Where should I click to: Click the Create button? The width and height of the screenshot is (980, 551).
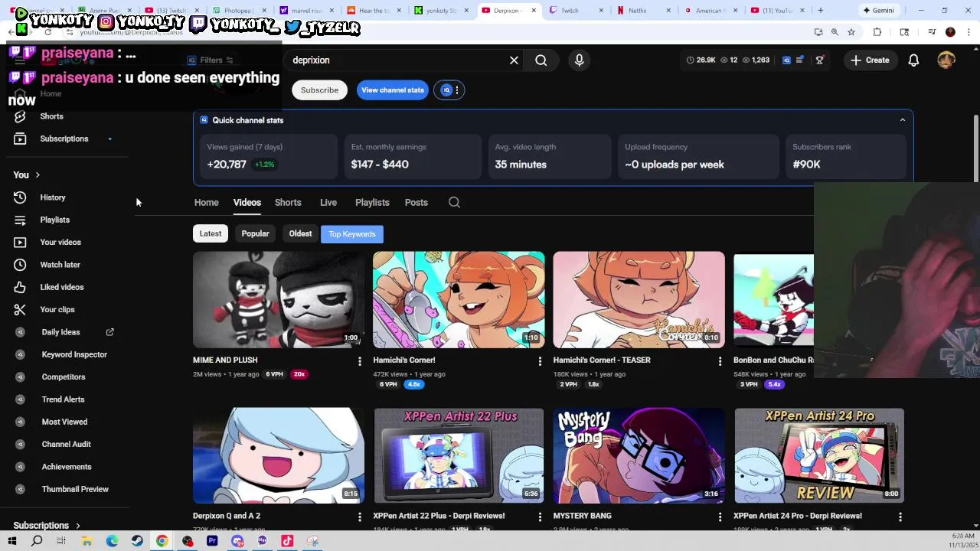pyautogui.click(x=870, y=60)
